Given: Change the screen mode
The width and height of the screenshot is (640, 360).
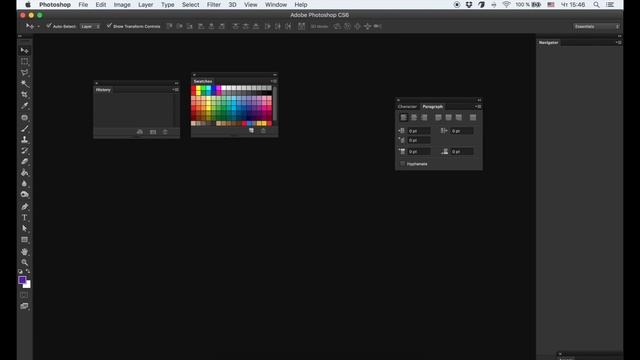Looking at the screenshot, I should (x=24, y=306).
